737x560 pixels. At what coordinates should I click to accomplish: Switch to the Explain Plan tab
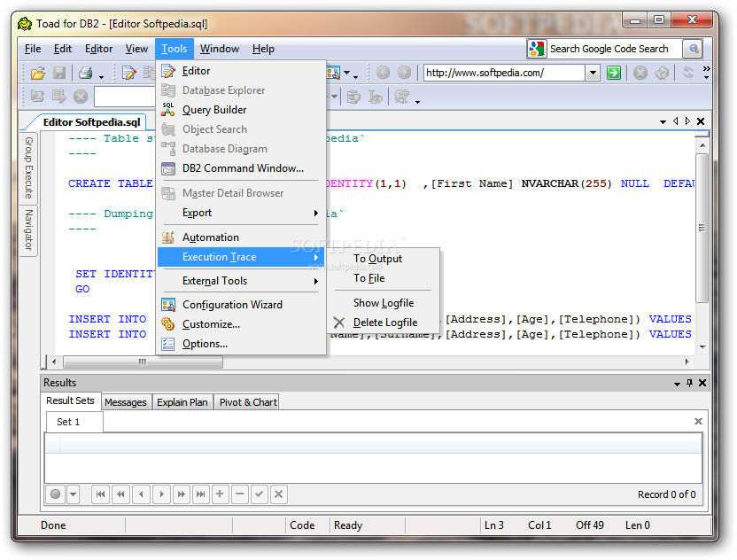(182, 402)
